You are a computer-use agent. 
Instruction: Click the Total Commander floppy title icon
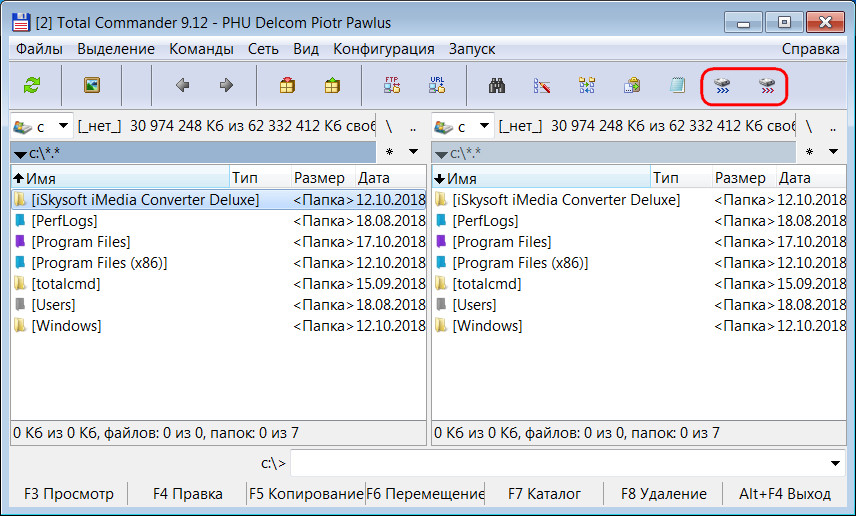pyautogui.click(x=20, y=22)
